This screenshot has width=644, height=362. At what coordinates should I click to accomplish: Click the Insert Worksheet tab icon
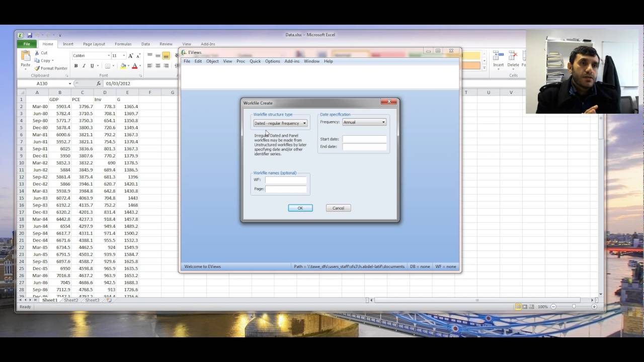tap(109, 300)
